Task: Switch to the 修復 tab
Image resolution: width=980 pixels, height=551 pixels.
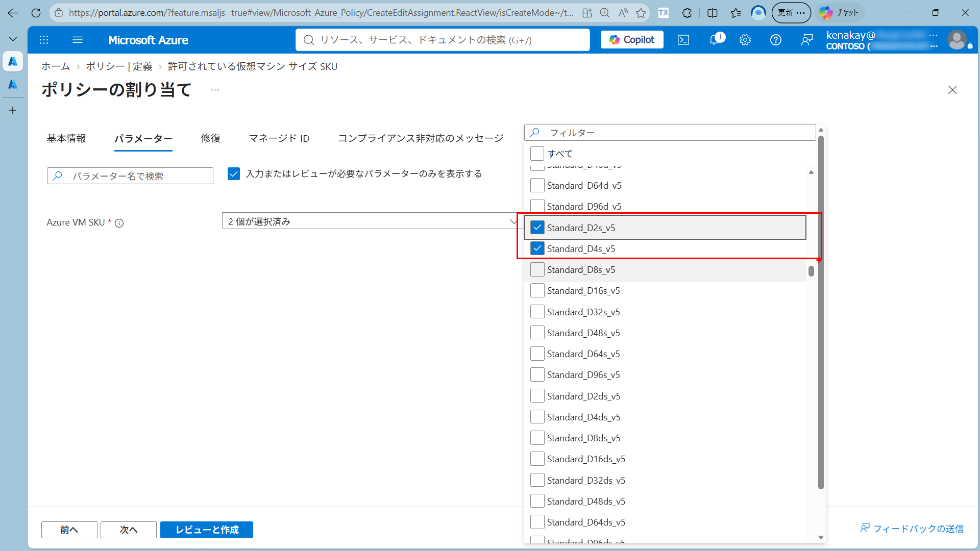Action: [211, 138]
